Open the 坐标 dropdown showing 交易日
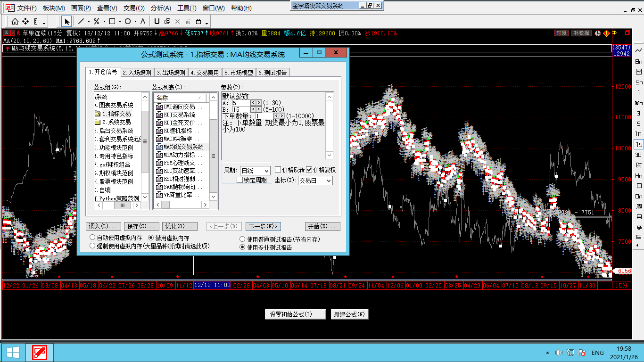 point(315,181)
